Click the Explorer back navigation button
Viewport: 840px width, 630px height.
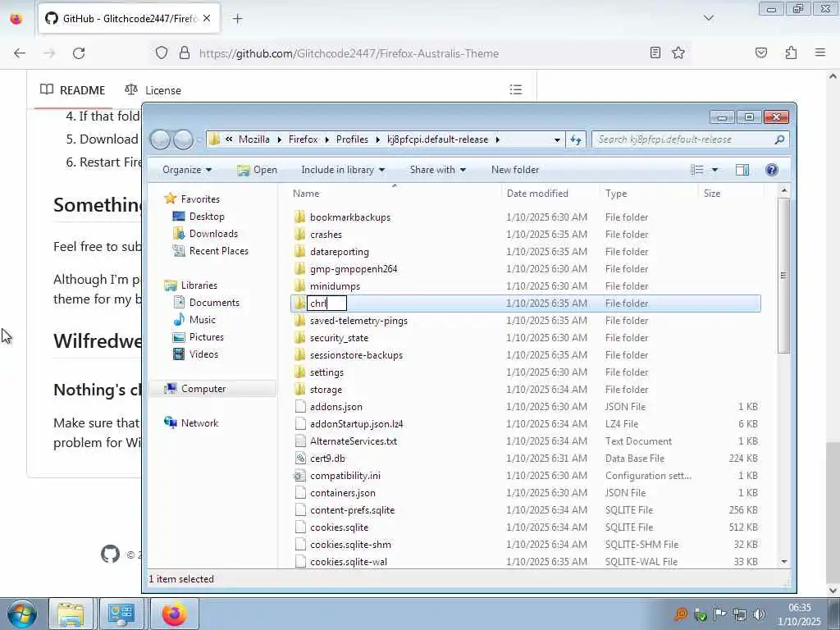tap(160, 139)
